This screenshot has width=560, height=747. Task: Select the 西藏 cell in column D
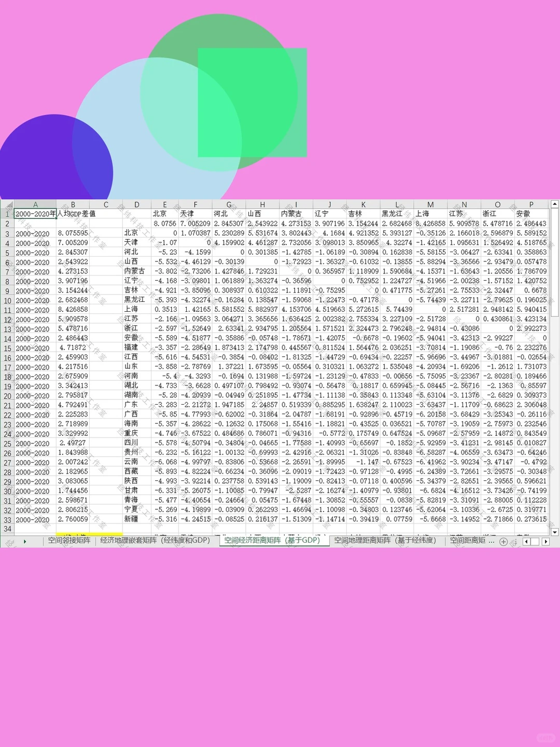137,472
